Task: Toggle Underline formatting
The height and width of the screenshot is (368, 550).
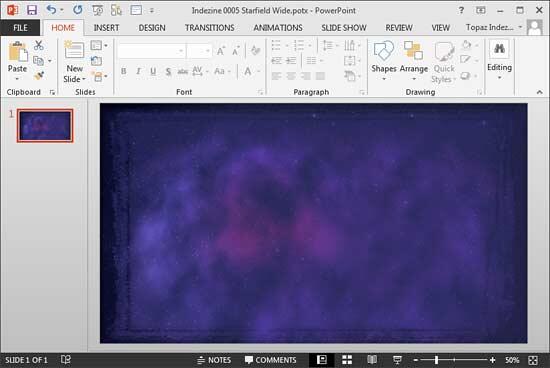Action: coord(153,71)
